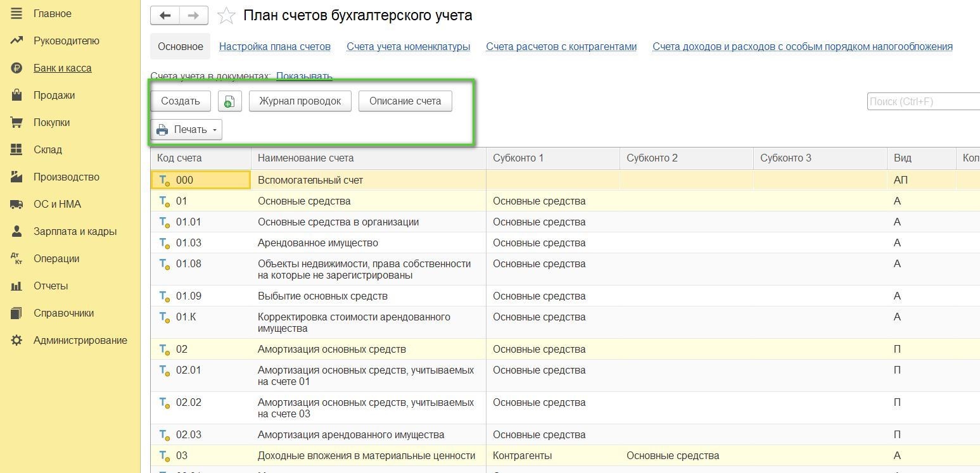Click the copy account icon button

click(229, 101)
